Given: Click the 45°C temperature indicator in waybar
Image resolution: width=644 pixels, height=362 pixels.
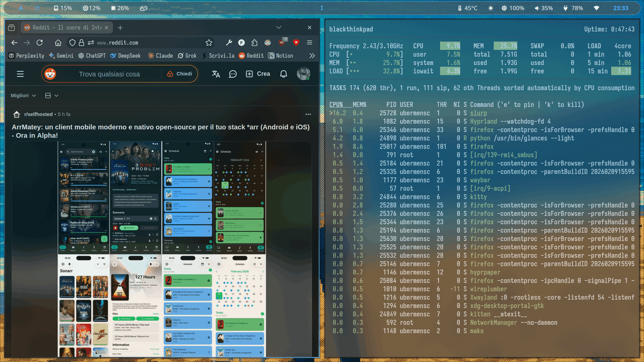Looking at the screenshot, I should (467, 8).
